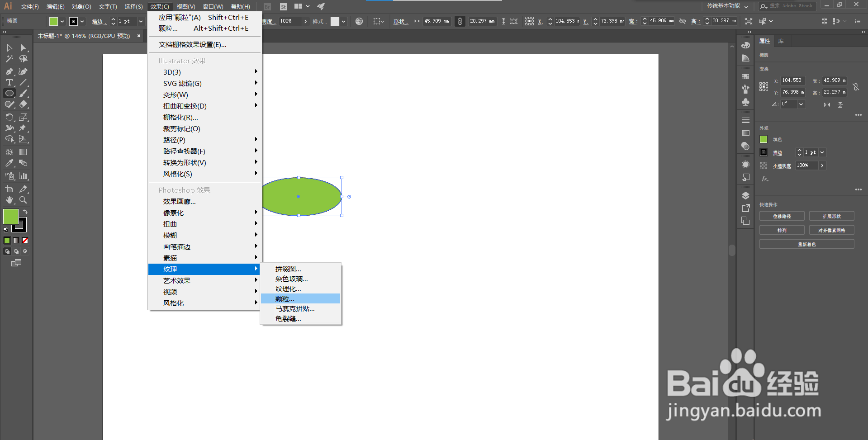
Task: Select the Zoom tool
Action: click(23, 200)
